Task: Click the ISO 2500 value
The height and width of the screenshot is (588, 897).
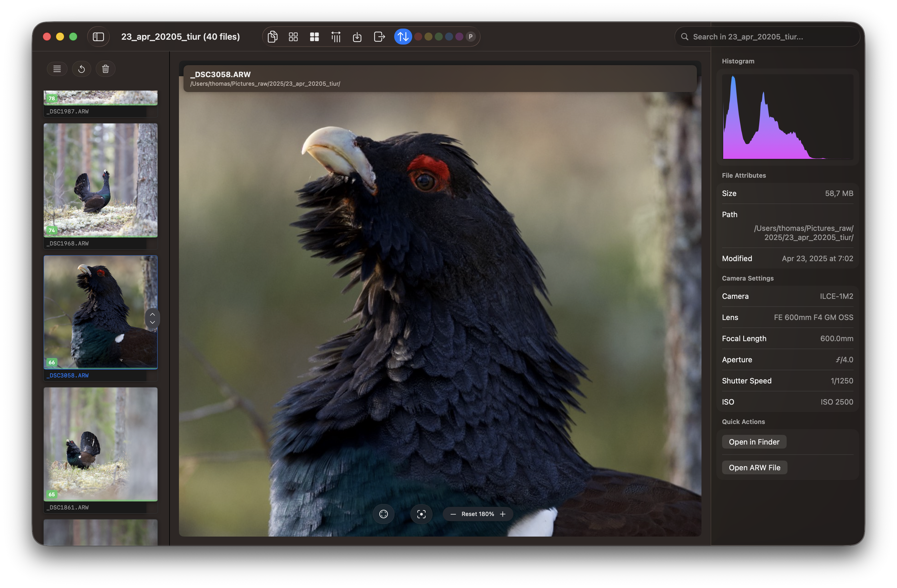Action: 837,402
